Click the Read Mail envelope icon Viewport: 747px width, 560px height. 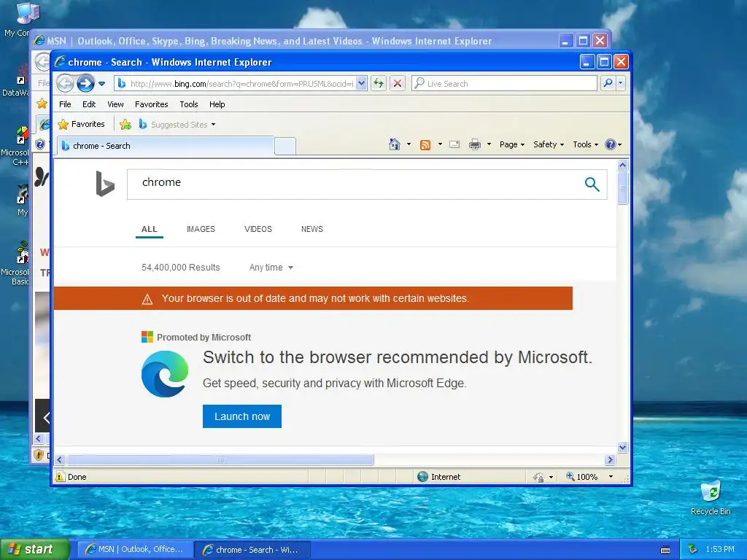454,144
